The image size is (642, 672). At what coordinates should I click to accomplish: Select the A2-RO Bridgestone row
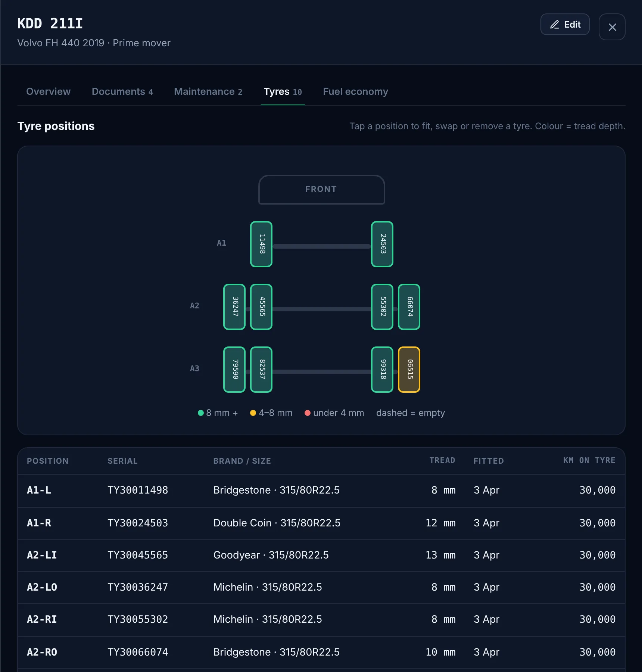point(321,653)
